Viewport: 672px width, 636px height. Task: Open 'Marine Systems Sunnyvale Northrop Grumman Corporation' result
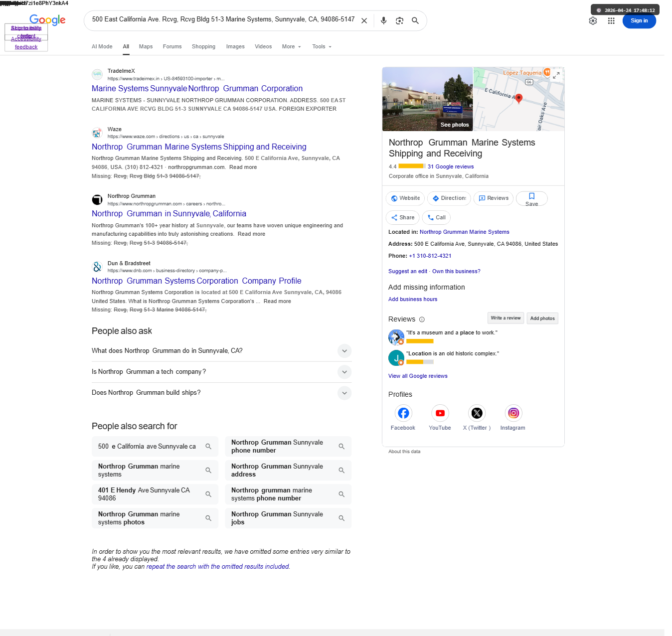(x=197, y=89)
